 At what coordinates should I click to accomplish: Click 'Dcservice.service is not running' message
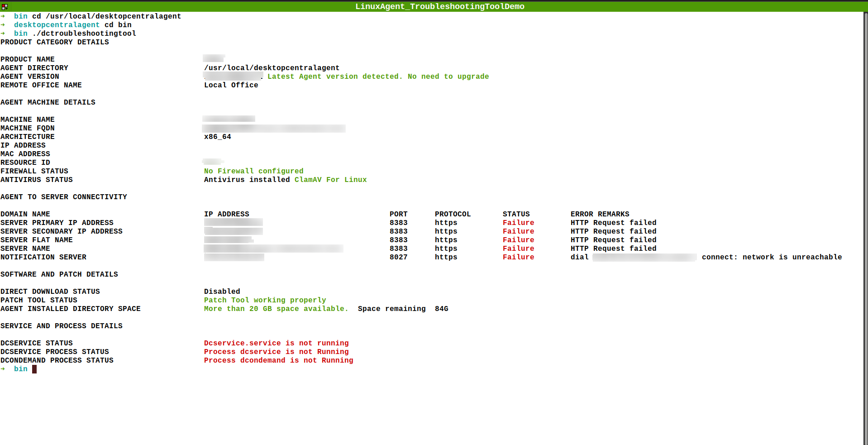[276, 343]
